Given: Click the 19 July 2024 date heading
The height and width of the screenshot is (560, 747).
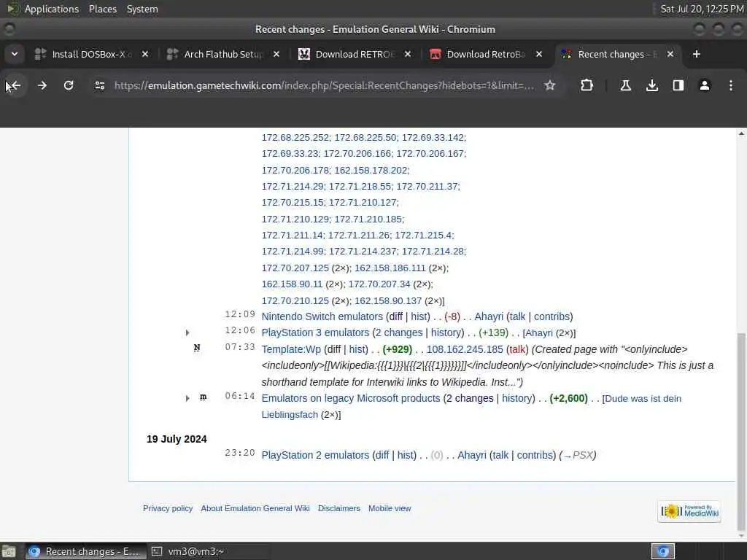Looking at the screenshot, I should point(177,439).
